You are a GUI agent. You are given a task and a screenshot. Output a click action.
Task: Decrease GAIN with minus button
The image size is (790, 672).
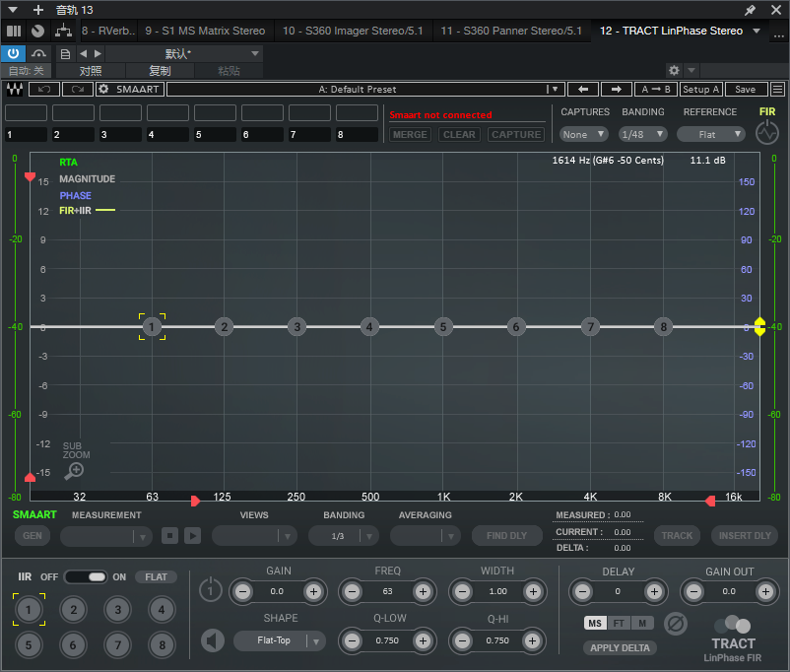[x=243, y=591]
